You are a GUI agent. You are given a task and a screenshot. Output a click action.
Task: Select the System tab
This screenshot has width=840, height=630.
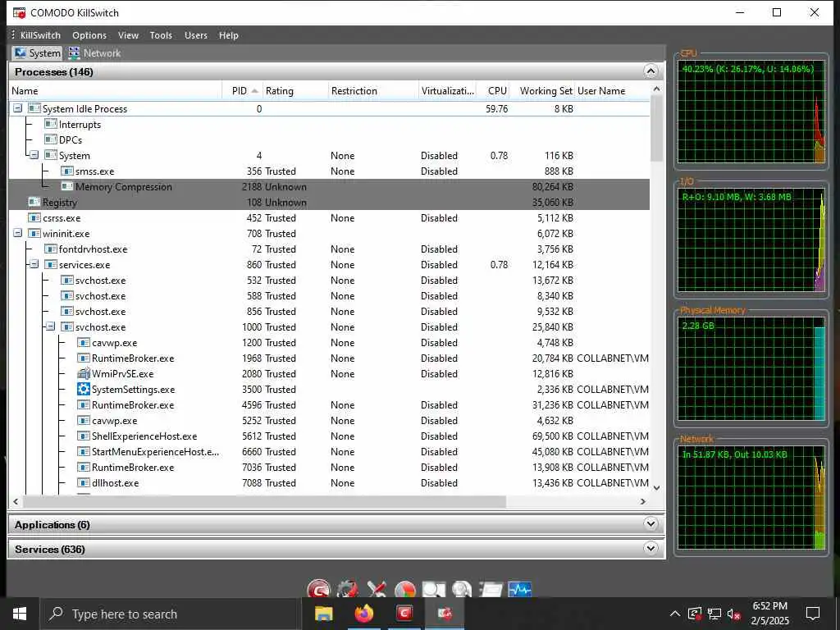[37, 53]
